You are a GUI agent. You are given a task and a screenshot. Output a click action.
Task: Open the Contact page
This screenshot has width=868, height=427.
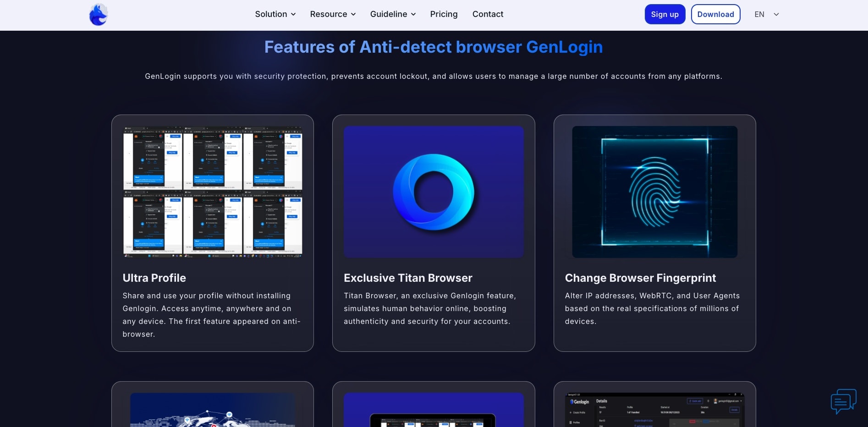click(x=488, y=14)
